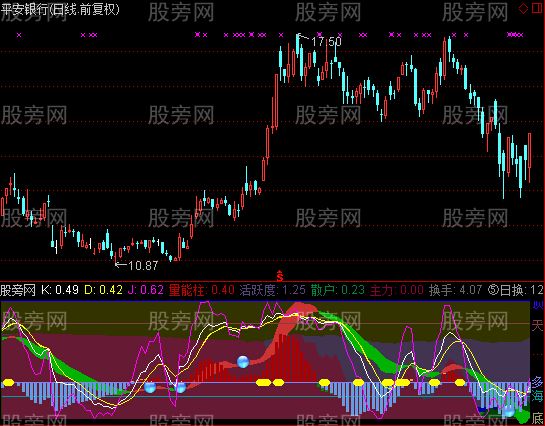Click the blue ball marker at the chart's bottom right
545x426 pixels.
coord(509,411)
